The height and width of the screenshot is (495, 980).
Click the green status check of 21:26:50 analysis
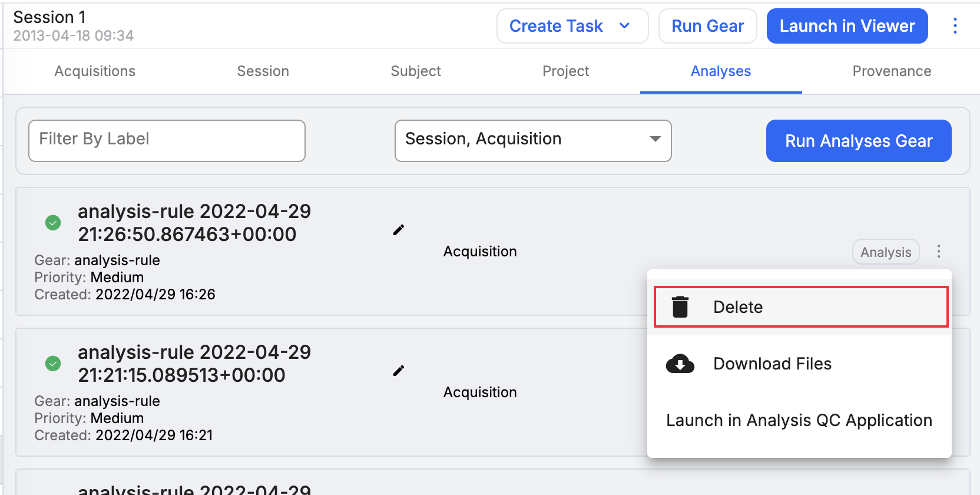coord(53,223)
